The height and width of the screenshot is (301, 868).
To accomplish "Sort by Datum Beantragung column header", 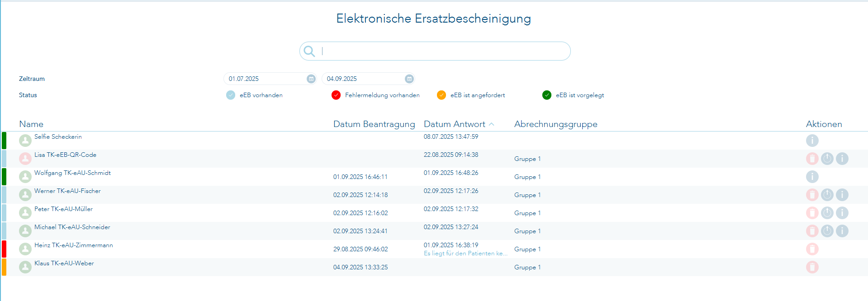I will point(374,124).
